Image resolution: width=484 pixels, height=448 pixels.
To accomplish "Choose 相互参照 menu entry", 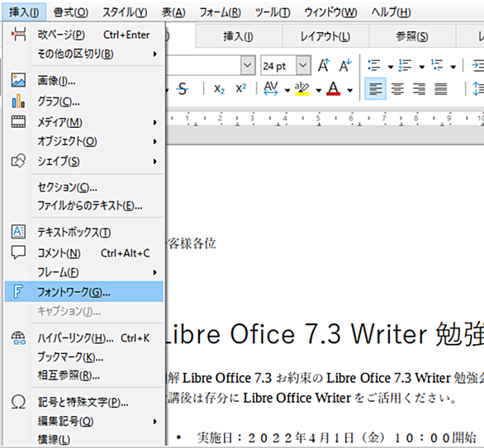I will click(x=84, y=375).
